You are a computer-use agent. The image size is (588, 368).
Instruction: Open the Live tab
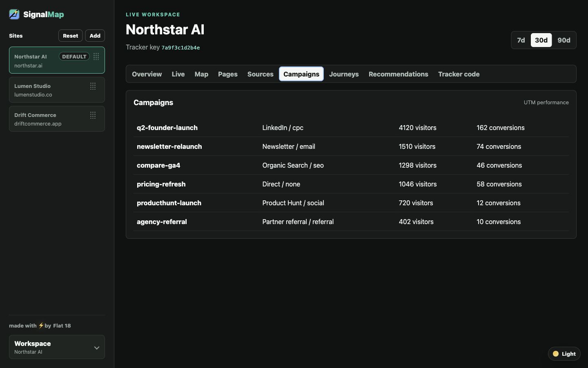(x=178, y=74)
